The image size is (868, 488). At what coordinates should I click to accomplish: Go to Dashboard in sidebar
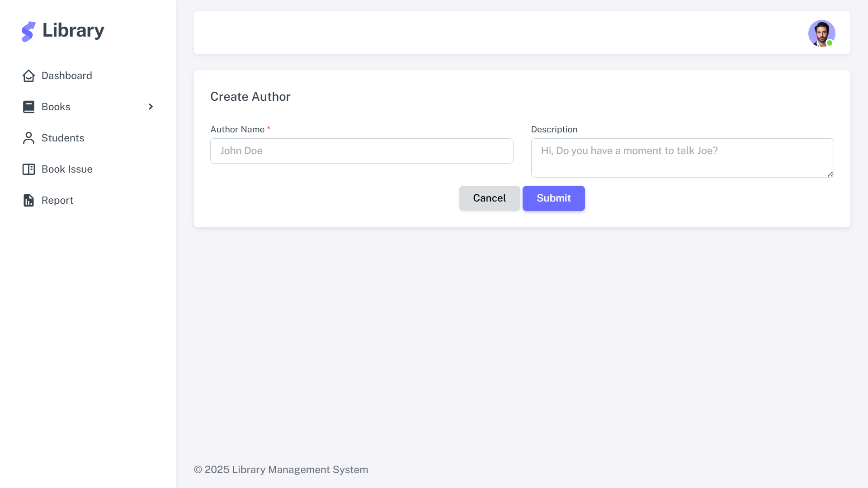(x=88, y=75)
